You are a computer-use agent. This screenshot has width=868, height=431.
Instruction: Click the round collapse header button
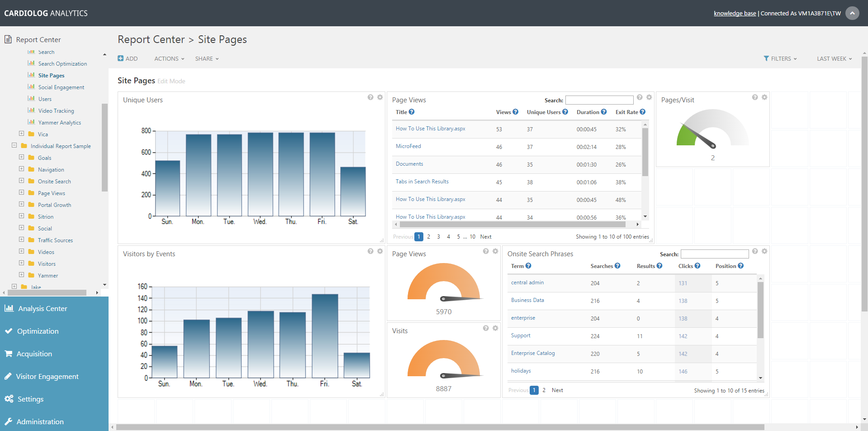852,13
